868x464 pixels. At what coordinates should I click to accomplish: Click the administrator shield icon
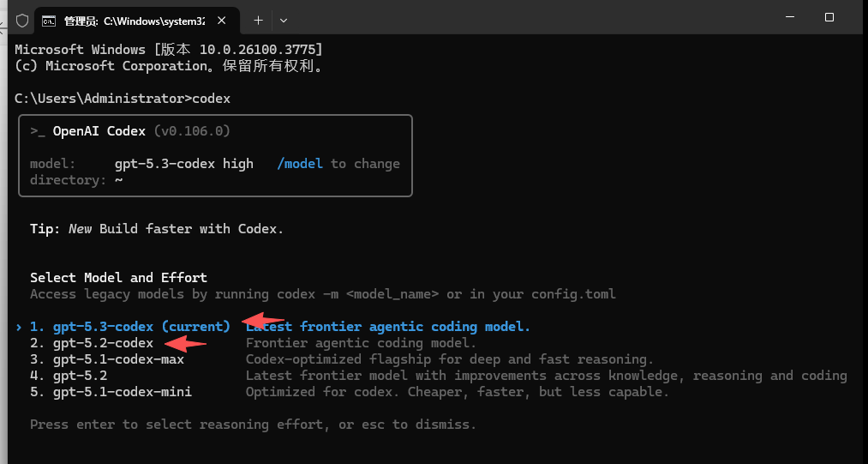pyautogui.click(x=22, y=20)
